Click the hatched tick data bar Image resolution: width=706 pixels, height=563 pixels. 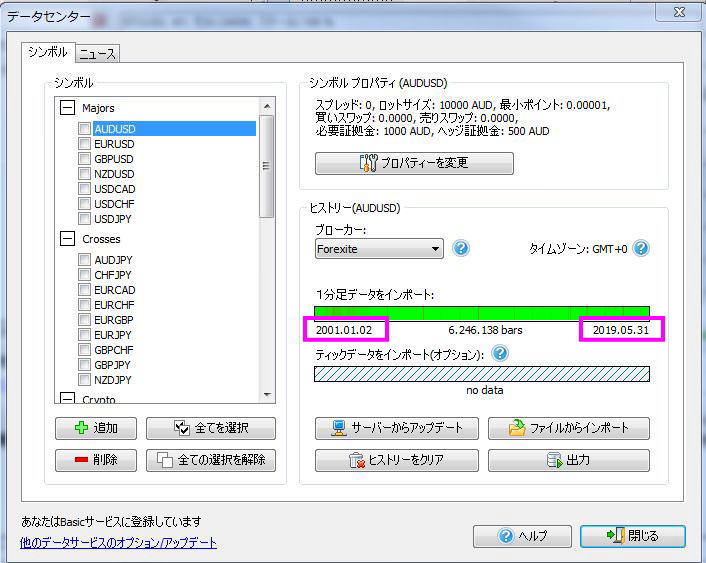click(482, 374)
